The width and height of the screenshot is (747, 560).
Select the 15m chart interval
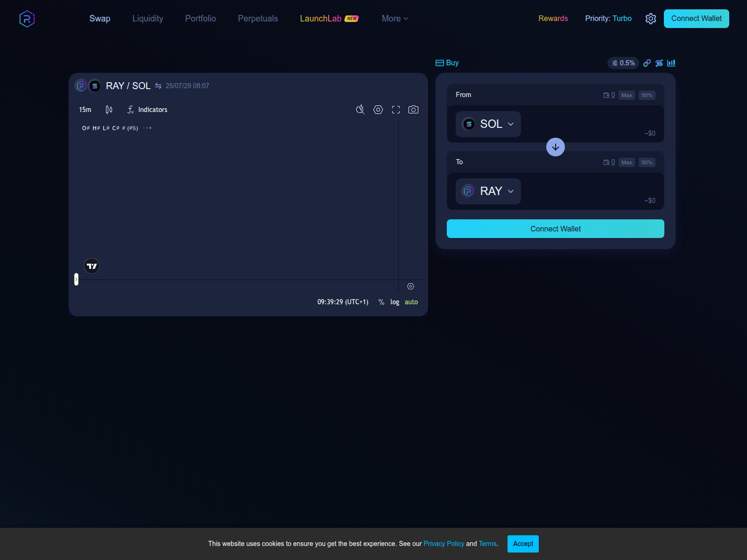pyautogui.click(x=85, y=110)
